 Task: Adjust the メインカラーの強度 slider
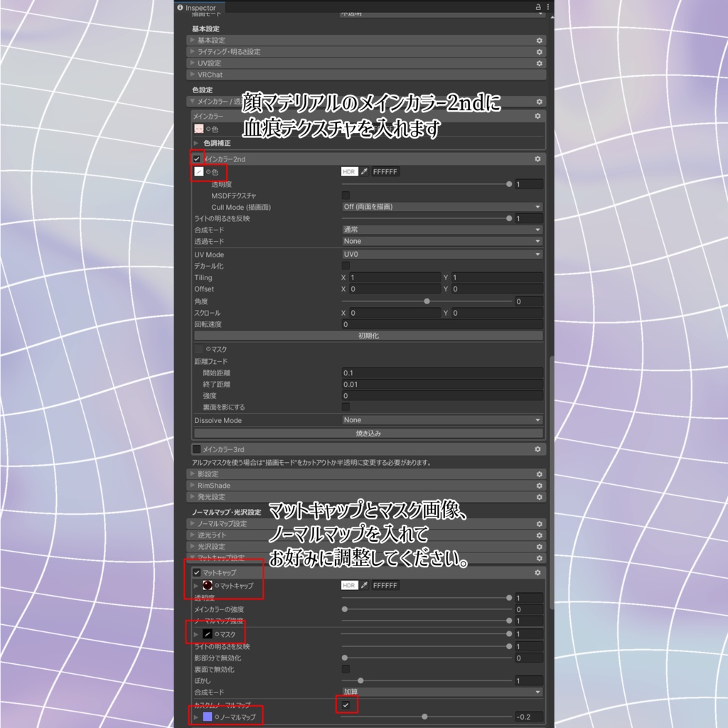tap(427, 609)
